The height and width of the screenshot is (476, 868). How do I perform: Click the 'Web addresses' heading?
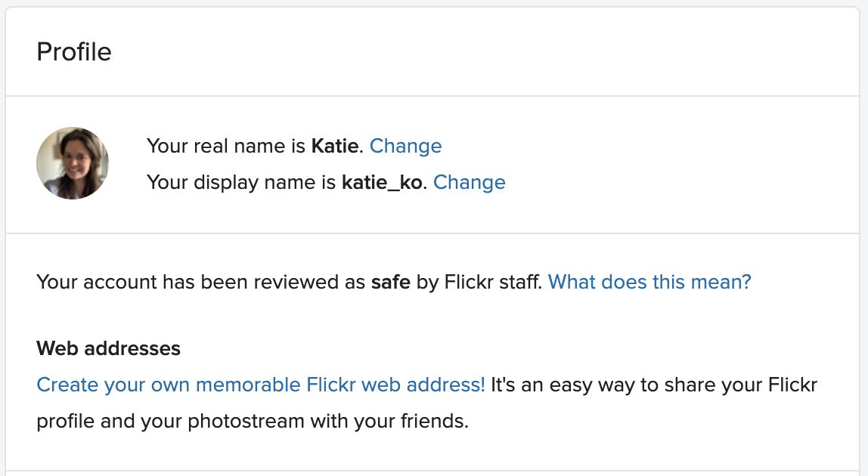pos(109,348)
